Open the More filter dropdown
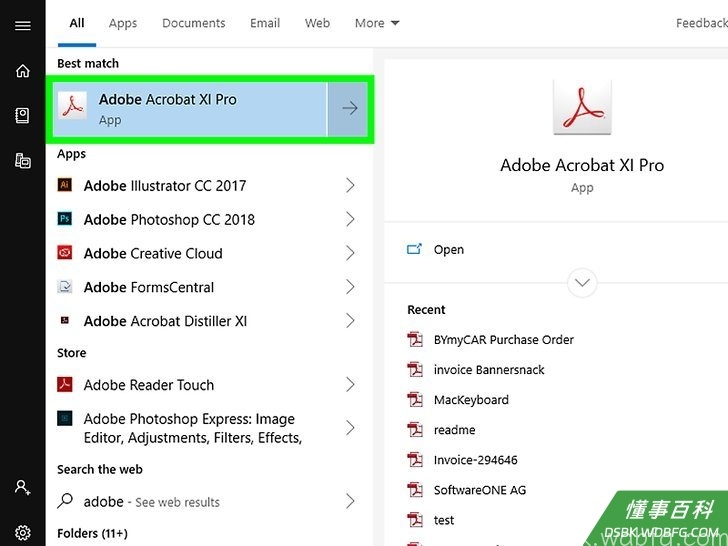 coord(377,23)
